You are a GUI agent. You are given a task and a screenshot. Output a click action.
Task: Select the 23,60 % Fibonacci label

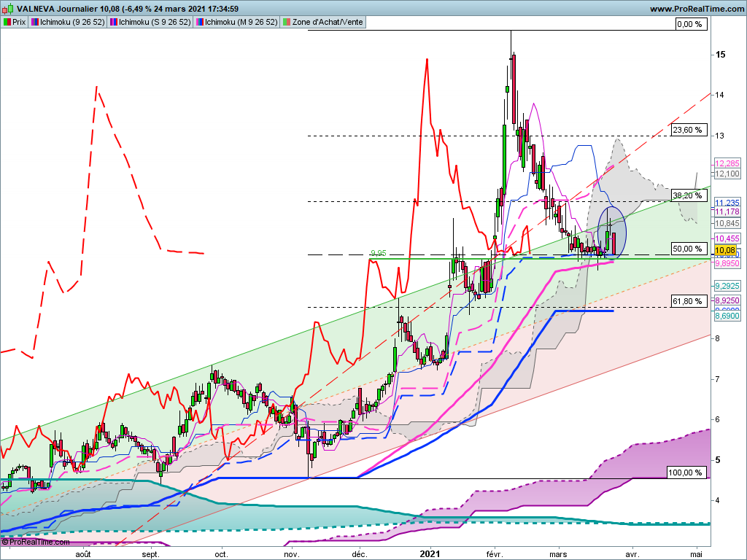coord(689,130)
